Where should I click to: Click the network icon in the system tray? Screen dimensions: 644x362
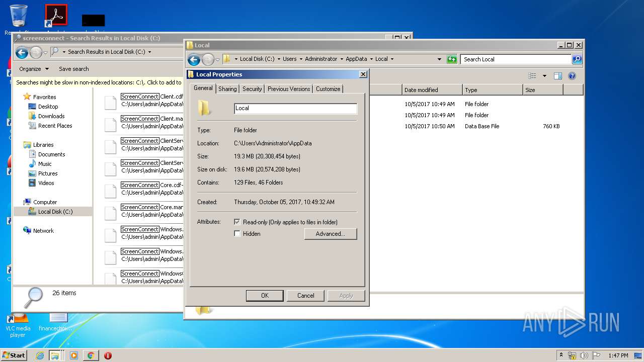572,355
